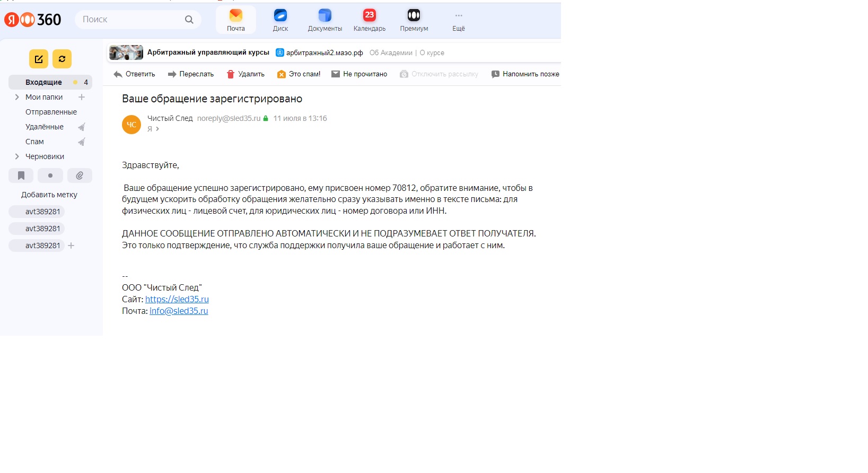The height and width of the screenshot is (473, 868).
Task: Click the compose new message icon
Action: coord(39,59)
